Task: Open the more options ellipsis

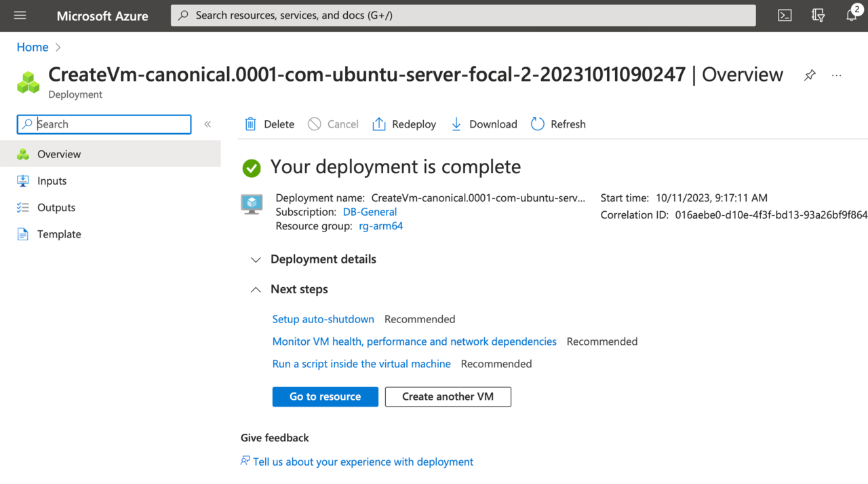Action: [836, 75]
